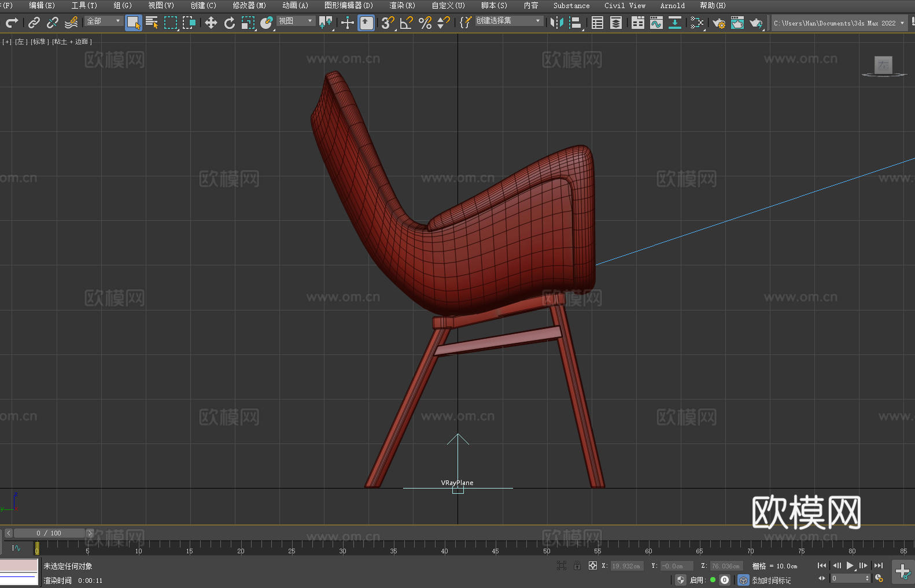This screenshot has width=915, height=588.
Task: Click the [粘土 + 边面] shading label
Action: pos(72,42)
